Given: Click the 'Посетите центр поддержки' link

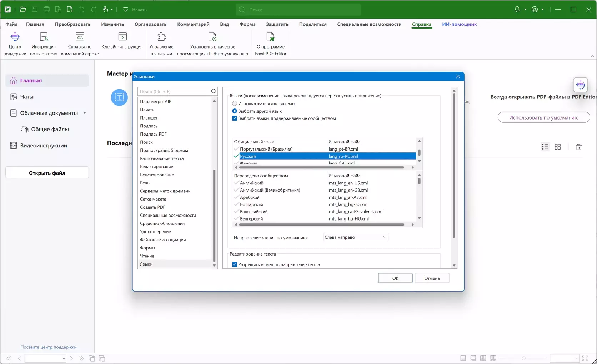Looking at the screenshot, I should 49,347.
